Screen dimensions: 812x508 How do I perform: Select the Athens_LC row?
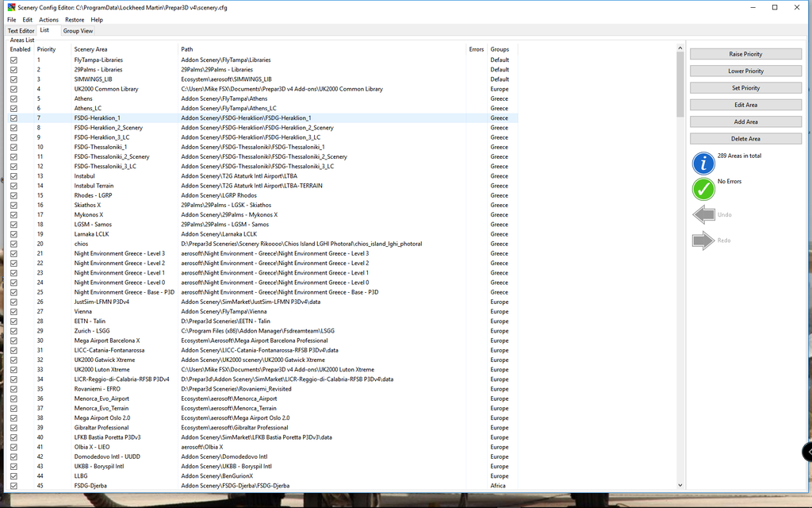click(x=262, y=108)
